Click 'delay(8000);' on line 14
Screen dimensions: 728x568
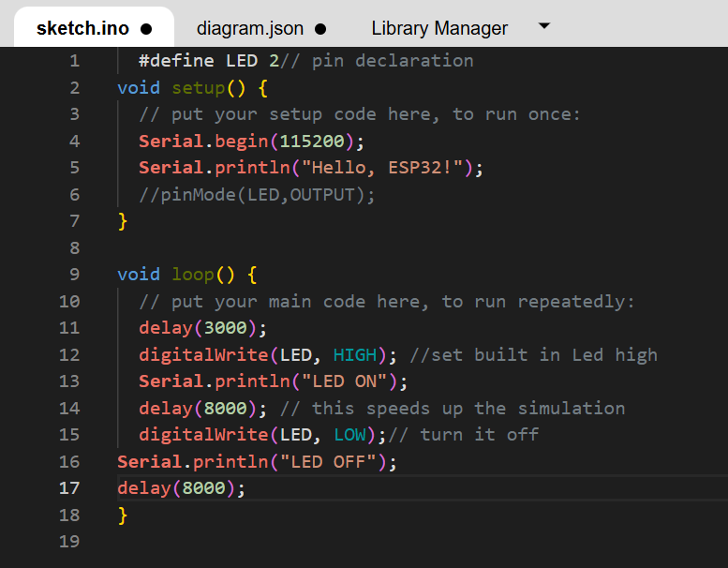203,409
